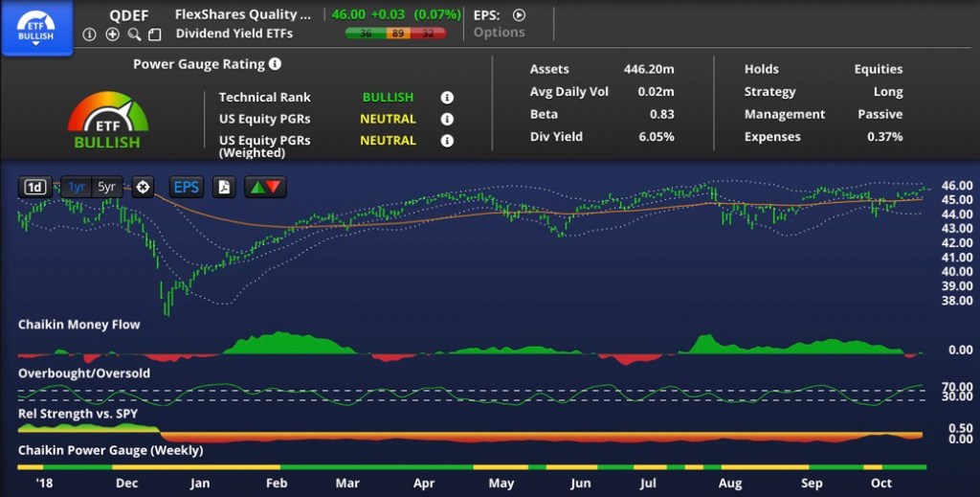Expand info for US Equity PGRs
This screenshot has height=497, width=980.
tap(447, 120)
